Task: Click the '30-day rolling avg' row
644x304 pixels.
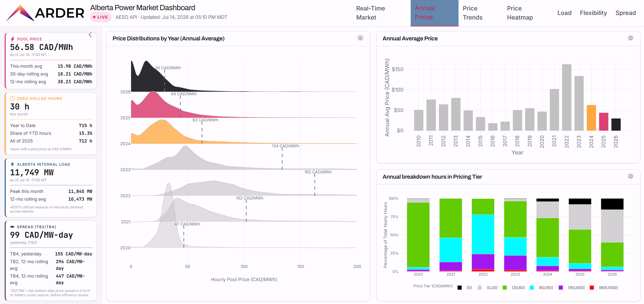Action: click(x=51, y=74)
